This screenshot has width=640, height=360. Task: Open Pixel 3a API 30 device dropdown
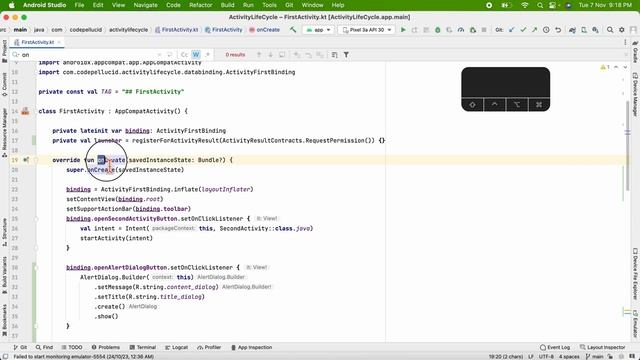click(x=367, y=30)
